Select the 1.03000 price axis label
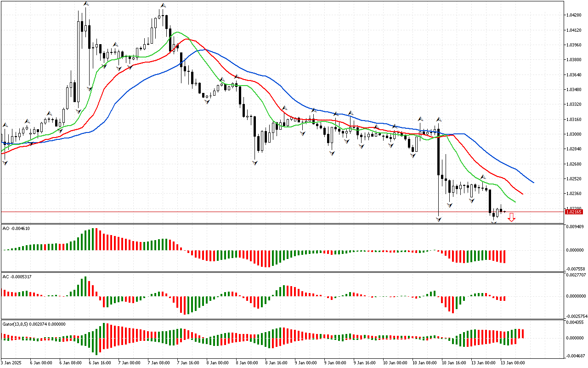This screenshot has height=368, width=588. [575, 134]
